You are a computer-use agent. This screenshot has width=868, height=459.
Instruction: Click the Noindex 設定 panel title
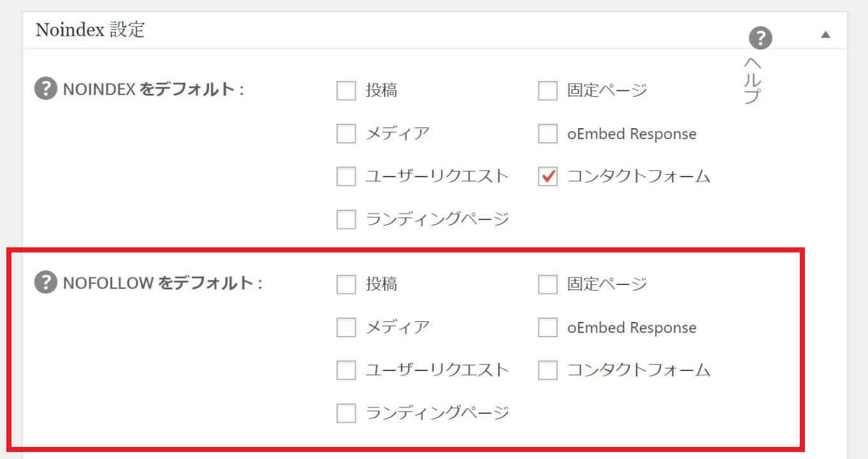click(x=90, y=30)
